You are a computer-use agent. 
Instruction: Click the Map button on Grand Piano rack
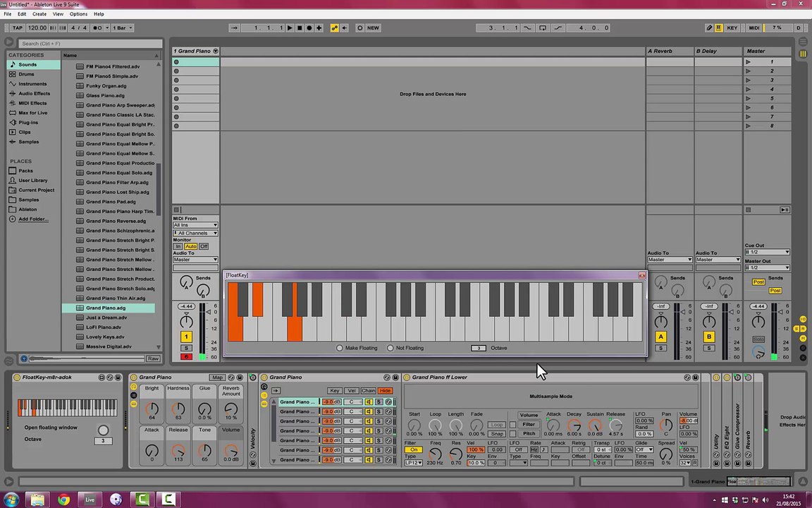[217, 378]
